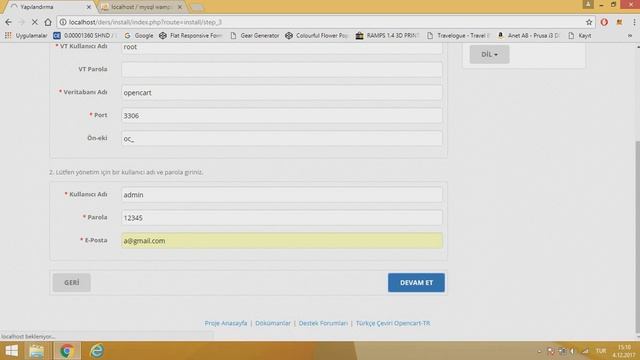Click the Ön-eki prefix field

282,138
